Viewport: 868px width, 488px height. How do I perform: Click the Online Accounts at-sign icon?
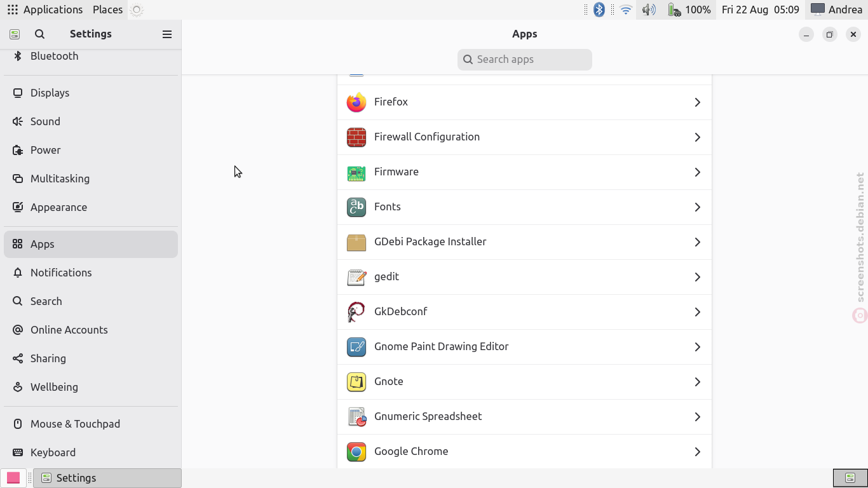pyautogui.click(x=18, y=330)
